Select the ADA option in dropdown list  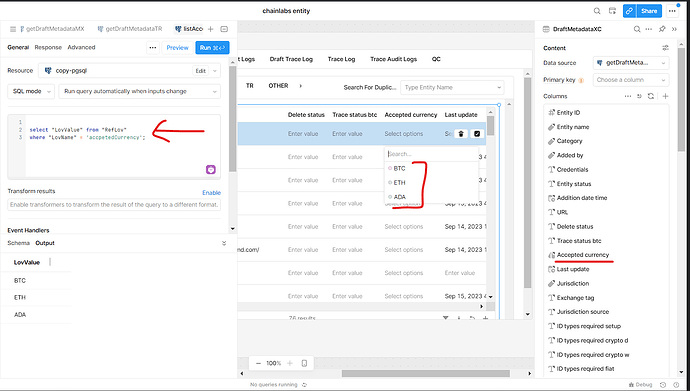[431, 197]
